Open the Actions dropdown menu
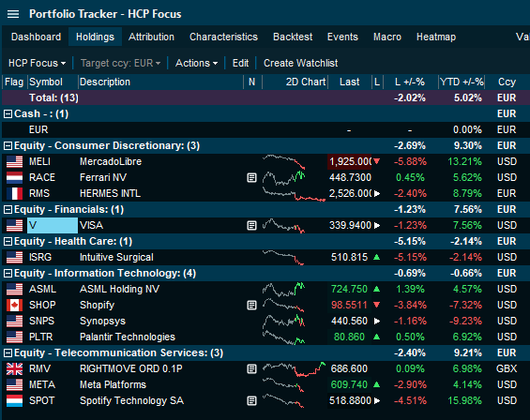Image resolution: width=530 pixels, height=420 pixels. click(x=196, y=63)
